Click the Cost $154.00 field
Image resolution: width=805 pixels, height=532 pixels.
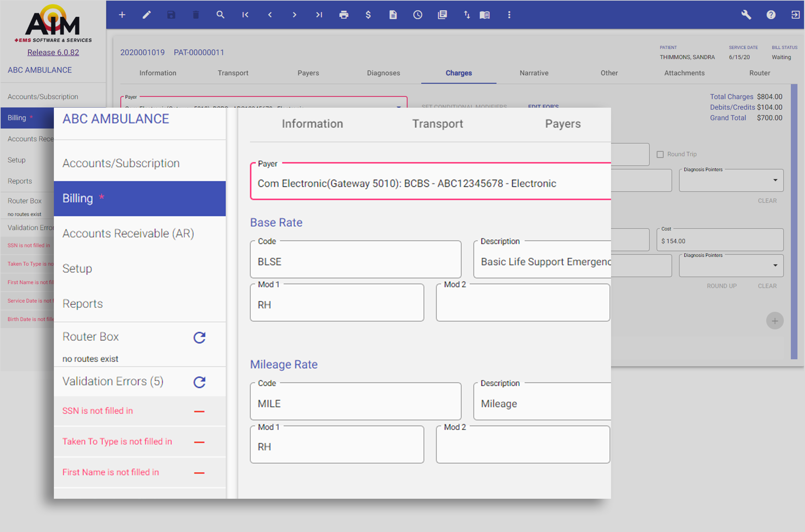click(x=720, y=239)
